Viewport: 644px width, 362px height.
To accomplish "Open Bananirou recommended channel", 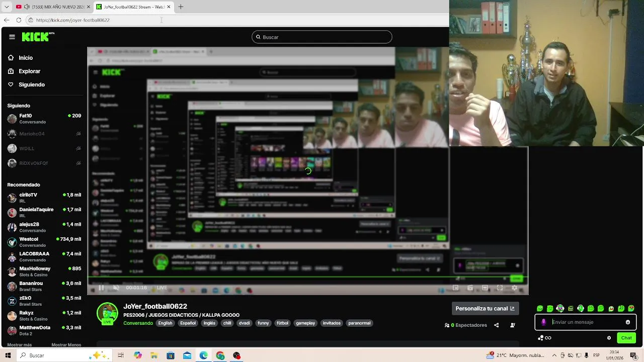I will point(44,286).
